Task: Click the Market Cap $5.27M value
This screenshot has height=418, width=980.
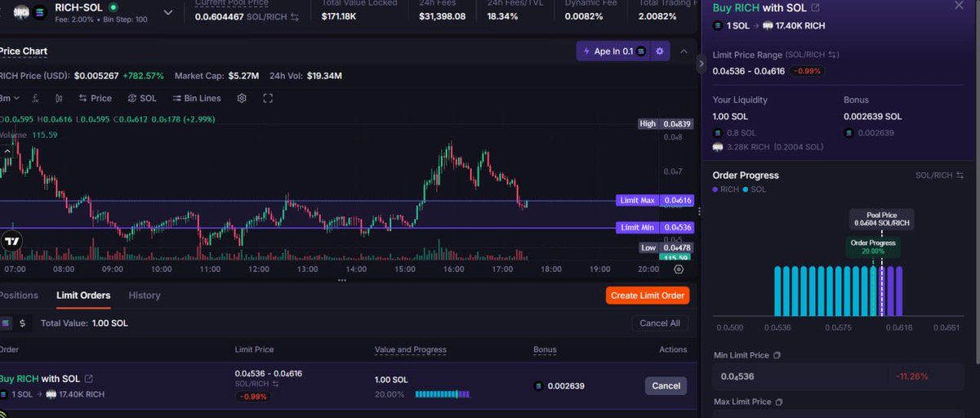Action: tap(243, 76)
